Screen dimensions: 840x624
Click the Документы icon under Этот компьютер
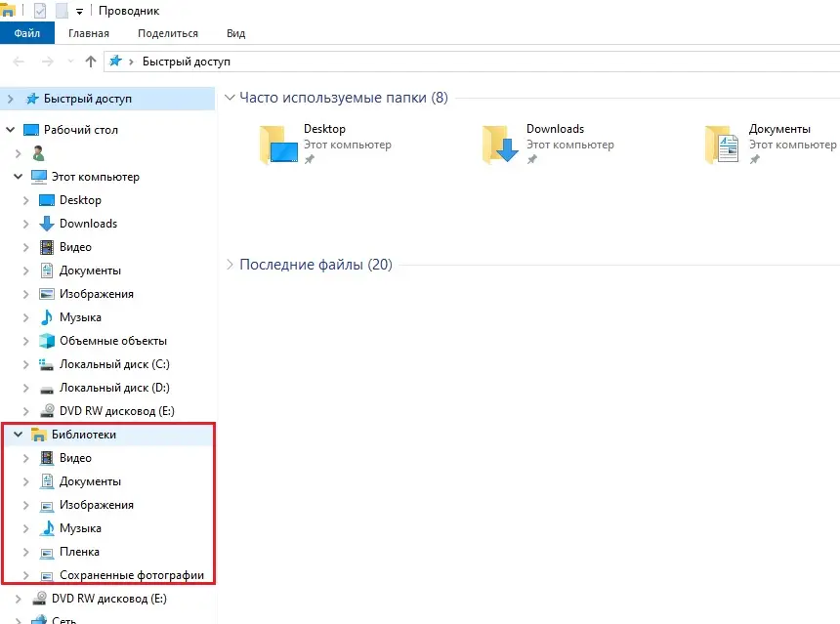pos(47,270)
